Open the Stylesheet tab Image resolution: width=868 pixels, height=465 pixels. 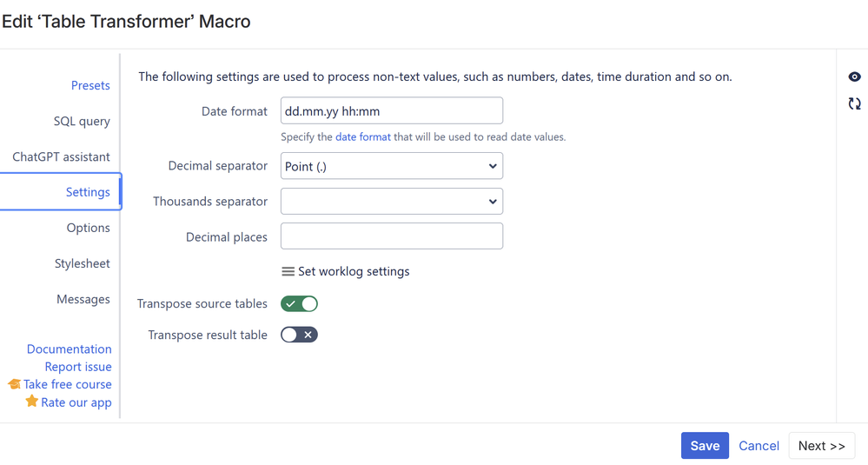82,263
